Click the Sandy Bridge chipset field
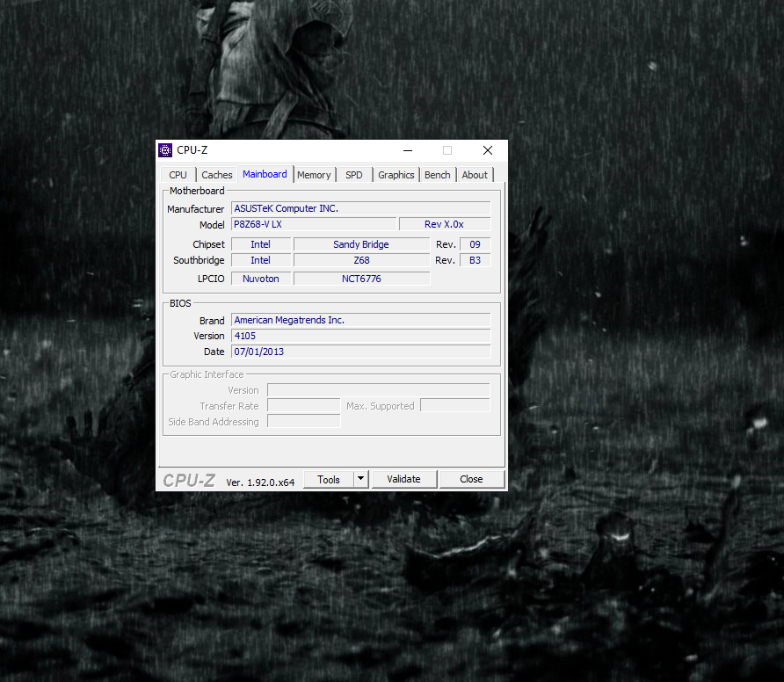 coord(361,244)
